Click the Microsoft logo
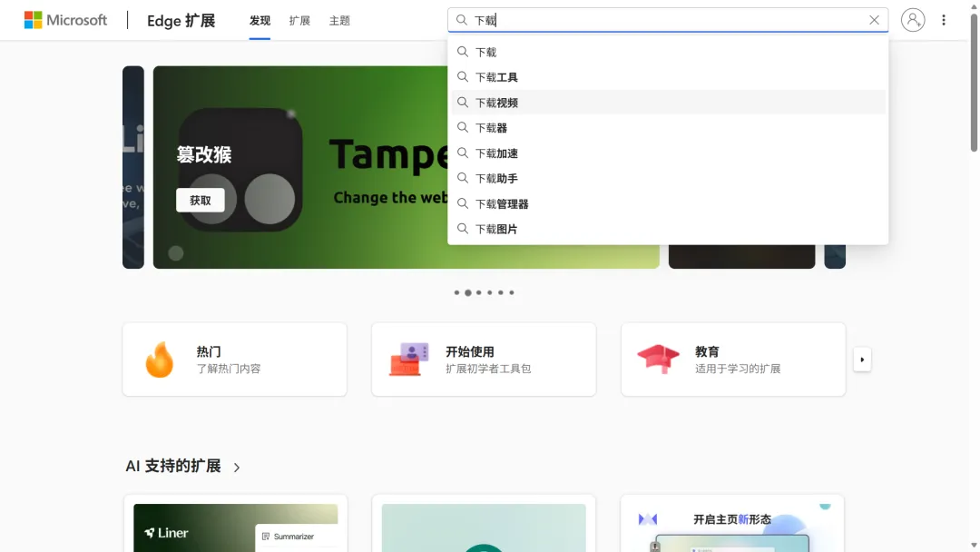The image size is (980, 552). pyautogui.click(x=65, y=20)
